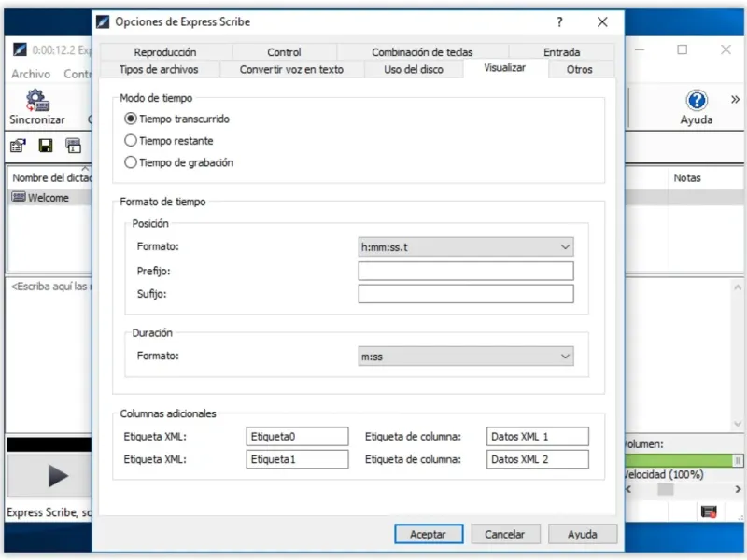Switch to the Otros tab
The width and height of the screenshot is (747, 560).
pyautogui.click(x=579, y=69)
